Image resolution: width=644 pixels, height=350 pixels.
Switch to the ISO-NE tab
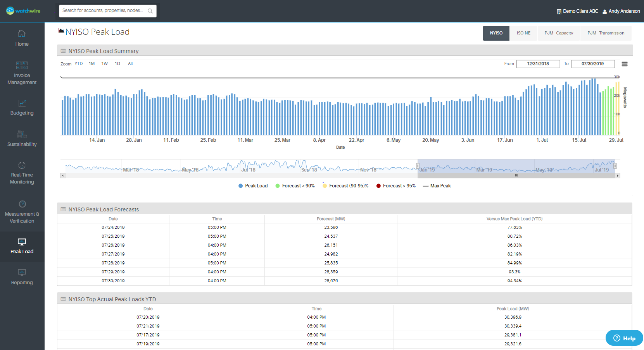[x=523, y=33]
